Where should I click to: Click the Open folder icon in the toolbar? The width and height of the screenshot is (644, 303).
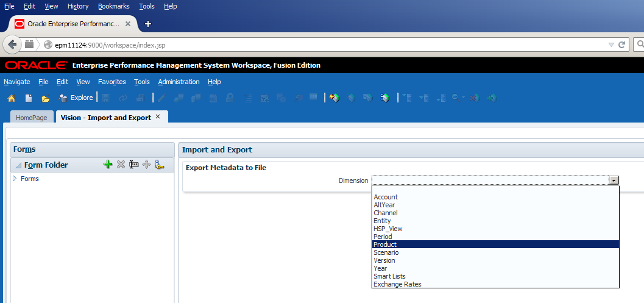click(46, 98)
